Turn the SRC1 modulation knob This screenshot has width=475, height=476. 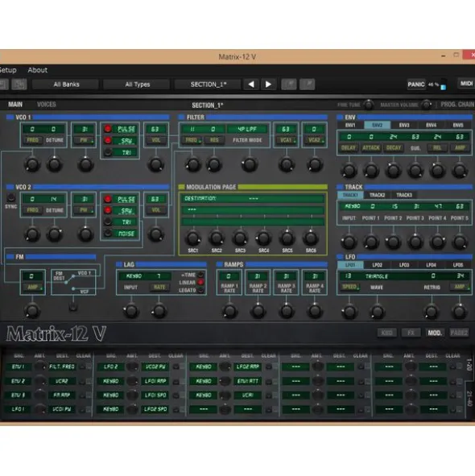pyautogui.click(x=192, y=238)
